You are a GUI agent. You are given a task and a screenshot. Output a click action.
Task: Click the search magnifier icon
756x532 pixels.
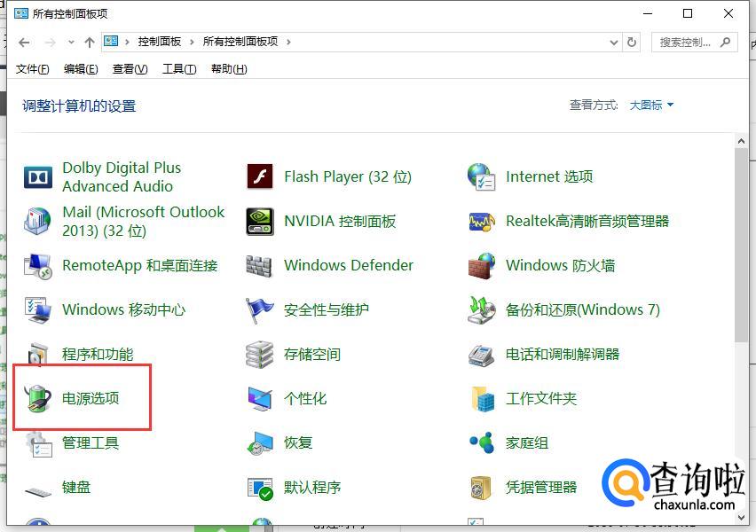(725, 43)
